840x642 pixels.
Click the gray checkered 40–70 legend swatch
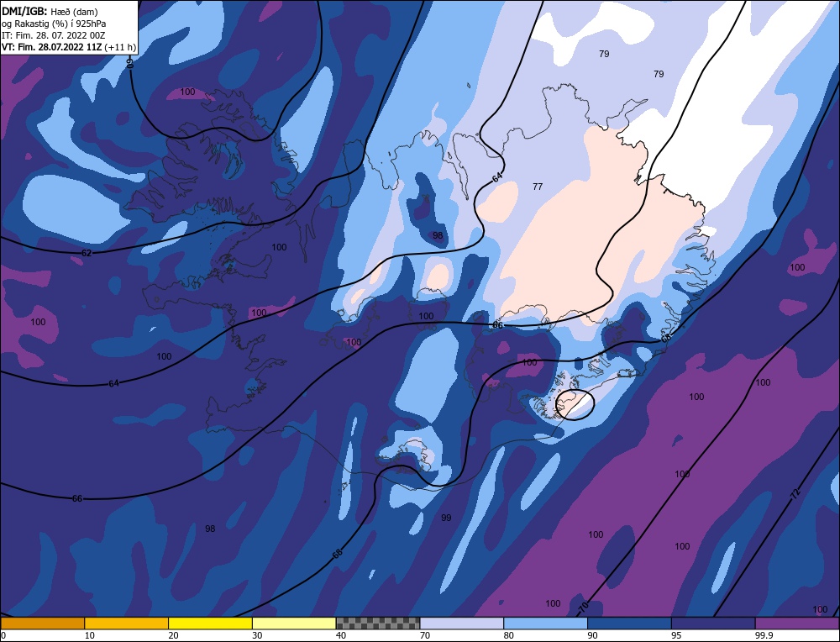point(378,624)
